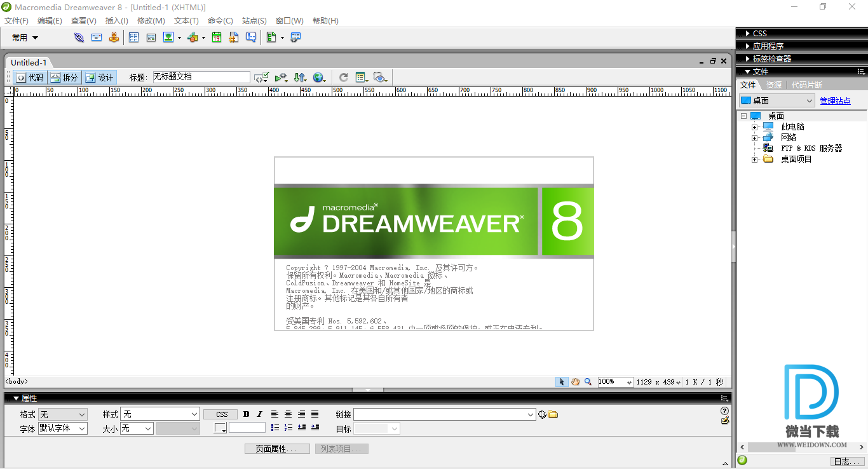Switch to Split view
The width and height of the screenshot is (868, 469).
point(65,78)
